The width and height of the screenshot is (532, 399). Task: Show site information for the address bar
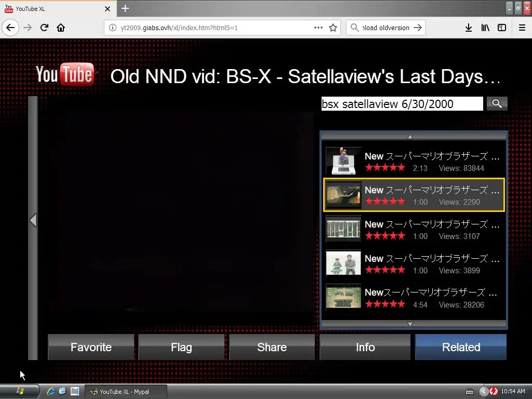(x=113, y=28)
